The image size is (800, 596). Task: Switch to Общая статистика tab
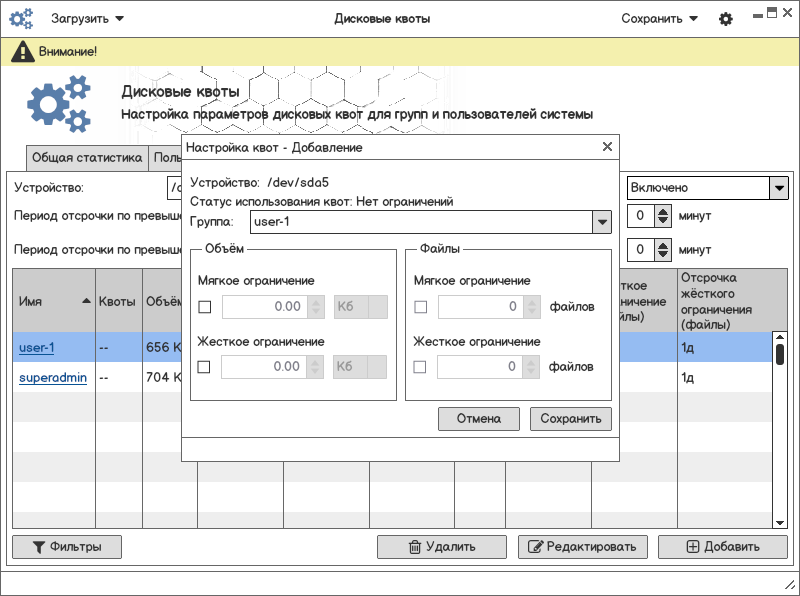(87, 158)
